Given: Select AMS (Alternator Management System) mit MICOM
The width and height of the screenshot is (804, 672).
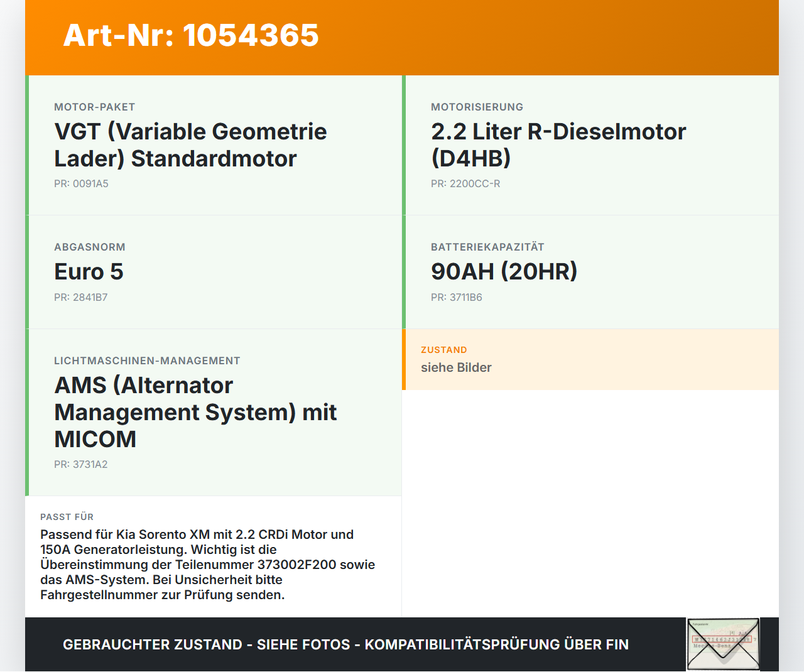Looking at the screenshot, I should [195, 412].
